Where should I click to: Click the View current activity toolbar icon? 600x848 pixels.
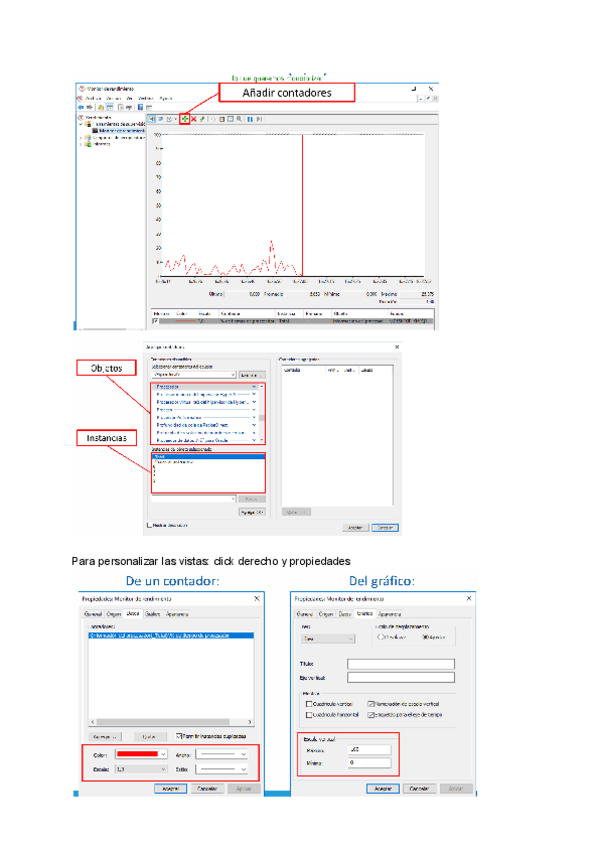(x=152, y=119)
